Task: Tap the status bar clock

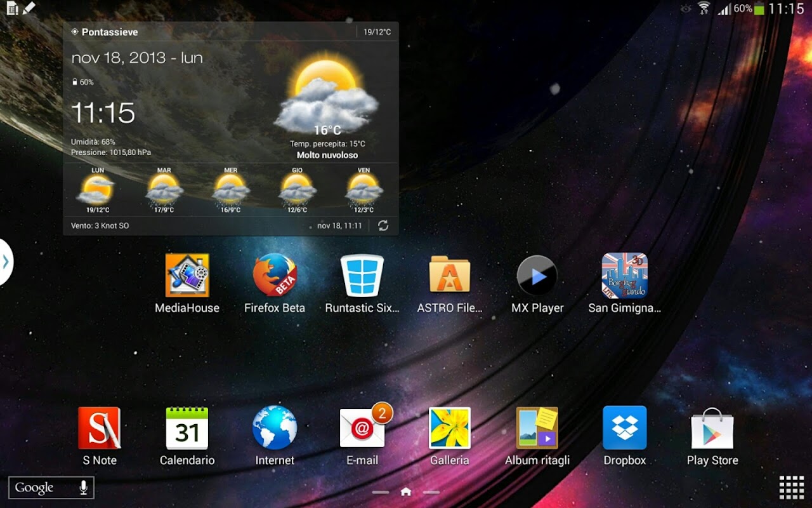Action: pos(786,9)
